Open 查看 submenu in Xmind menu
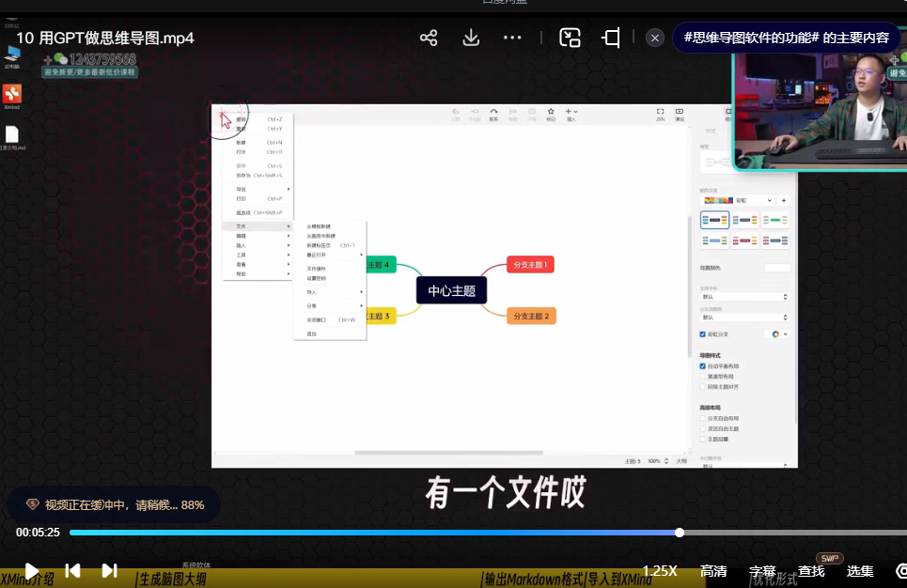The image size is (907, 588). (258, 264)
